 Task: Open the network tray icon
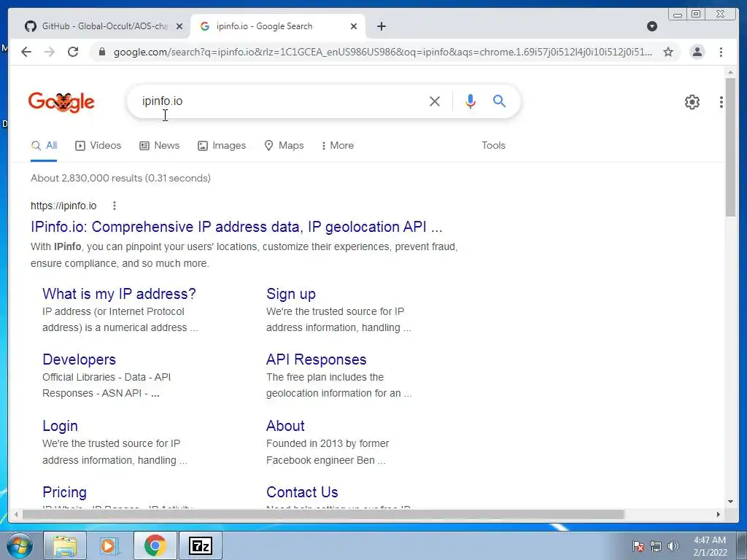[656, 546]
